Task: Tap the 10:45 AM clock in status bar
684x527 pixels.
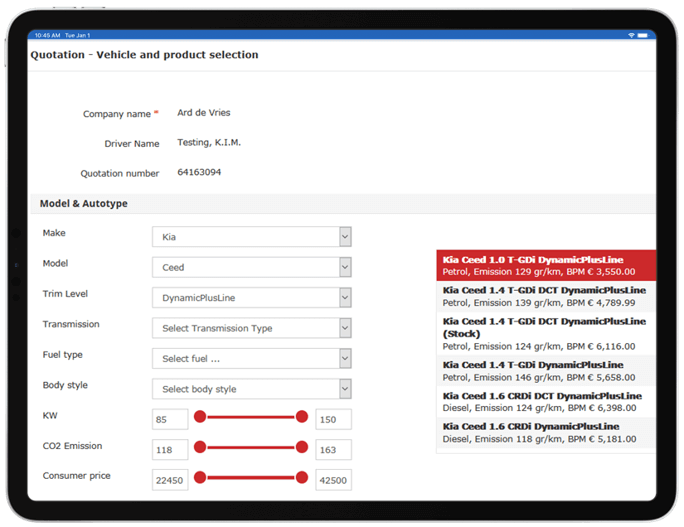Action: pos(48,35)
